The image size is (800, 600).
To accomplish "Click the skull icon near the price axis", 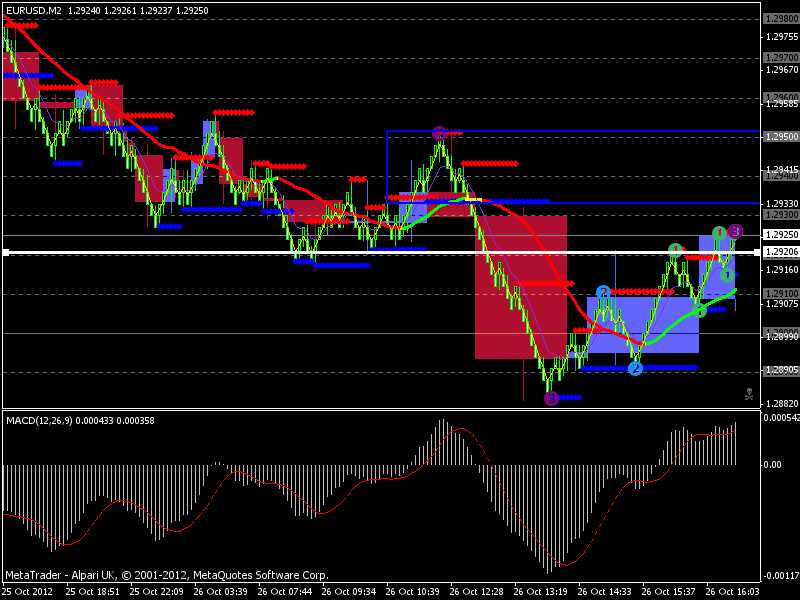I will tap(748, 394).
